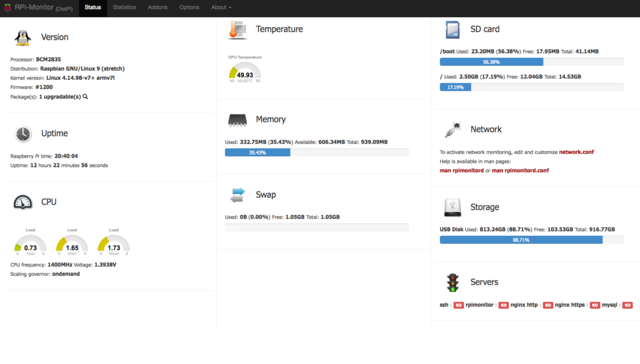
Task: Click the Swap arrows icon
Action: pyautogui.click(x=237, y=195)
